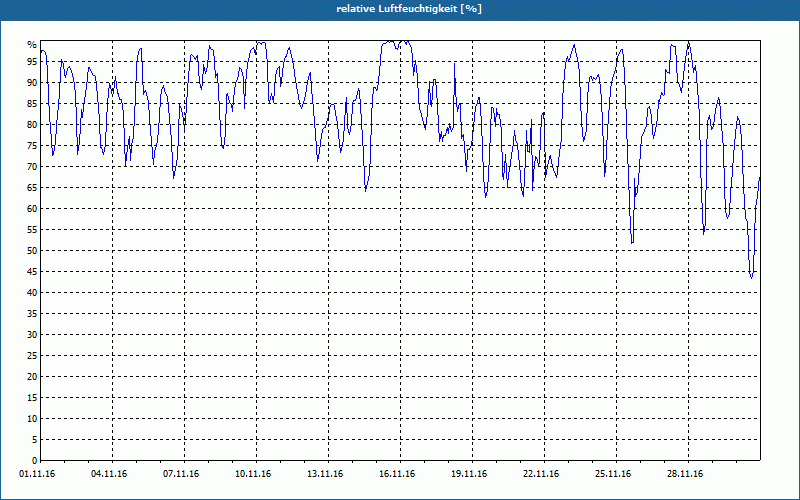The height and width of the screenshot is (500, 800).
Task: Click the y-axis value 65
Action: click(32, 188)
